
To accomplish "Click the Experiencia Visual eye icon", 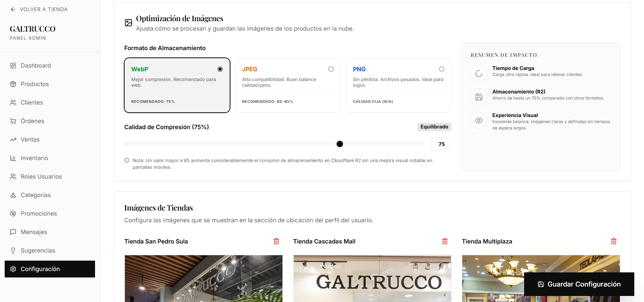I will [479, 120].
